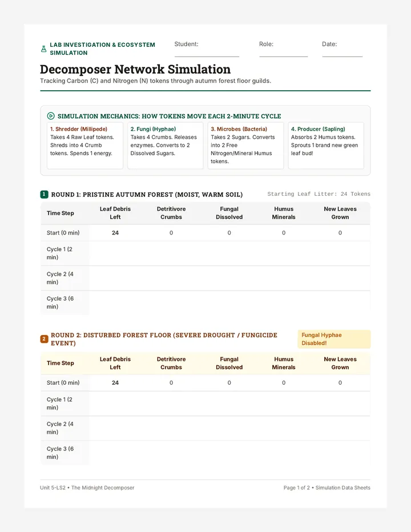Image resolution: width=411 pixels, height=532 pixels.
Task: Click Round 1 New Leaves Grown header
Action: (x=340, y=213)
